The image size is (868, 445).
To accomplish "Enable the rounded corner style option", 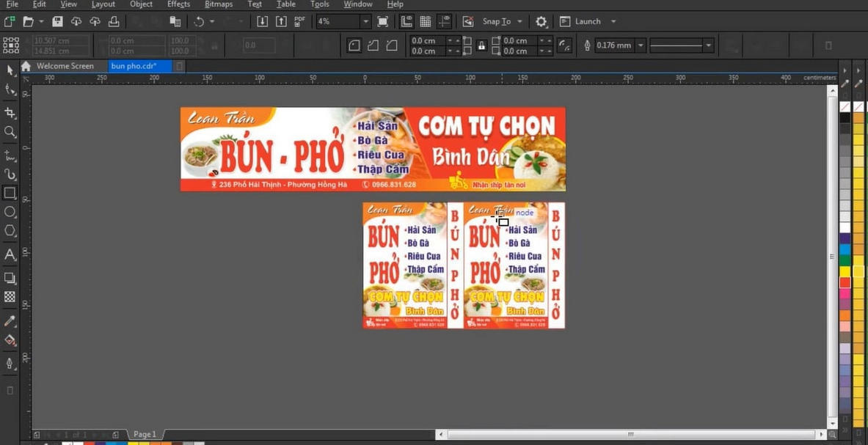I will click(x=354, y=45).
